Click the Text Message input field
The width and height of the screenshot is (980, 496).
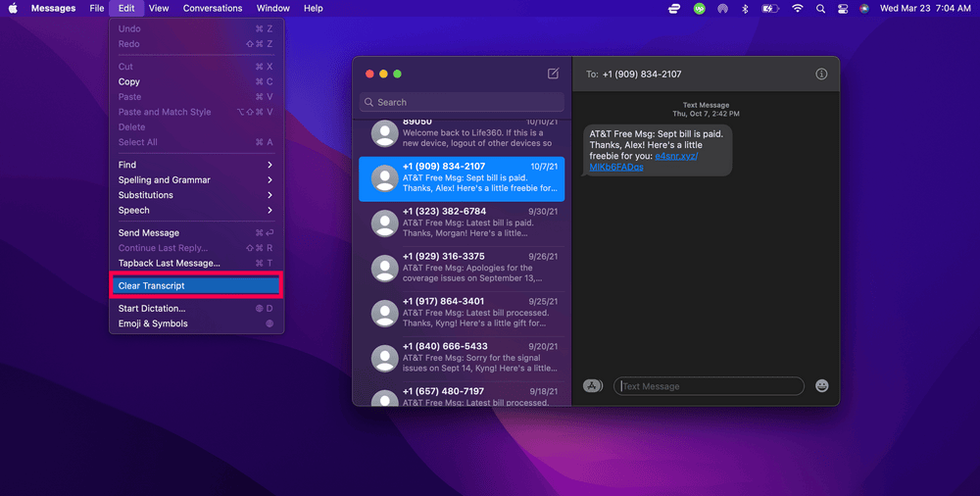coord(709,386)
